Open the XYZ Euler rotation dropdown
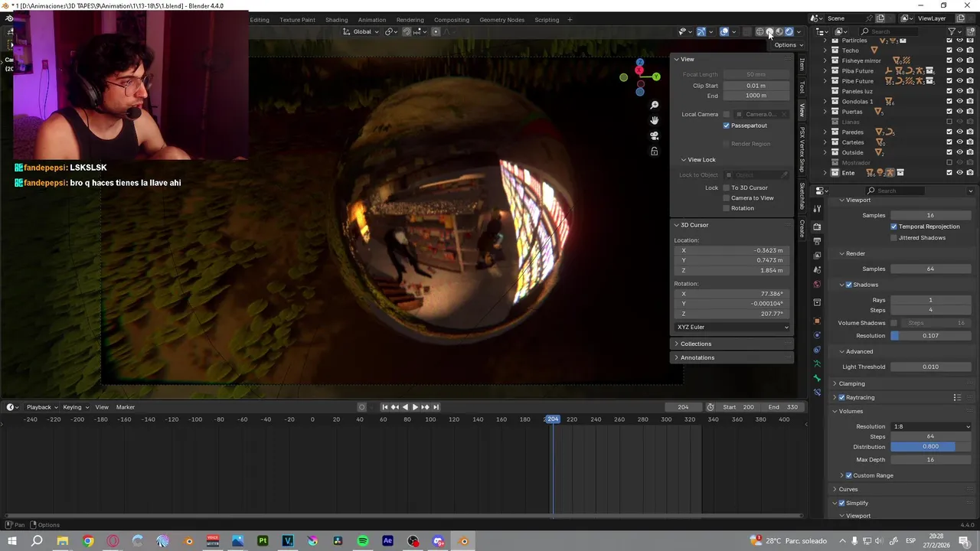This screenshot has height=551, width=980. pos(732,327)
